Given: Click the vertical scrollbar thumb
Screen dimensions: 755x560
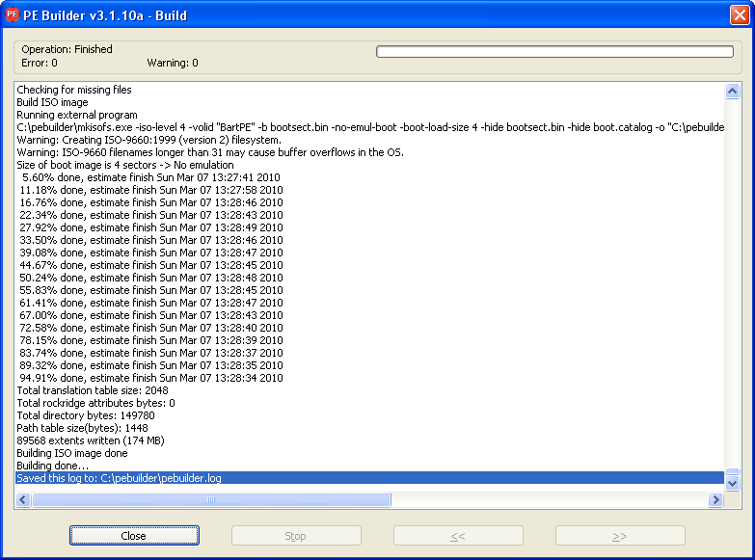Looking at the screenshot, I should point(733,471).
